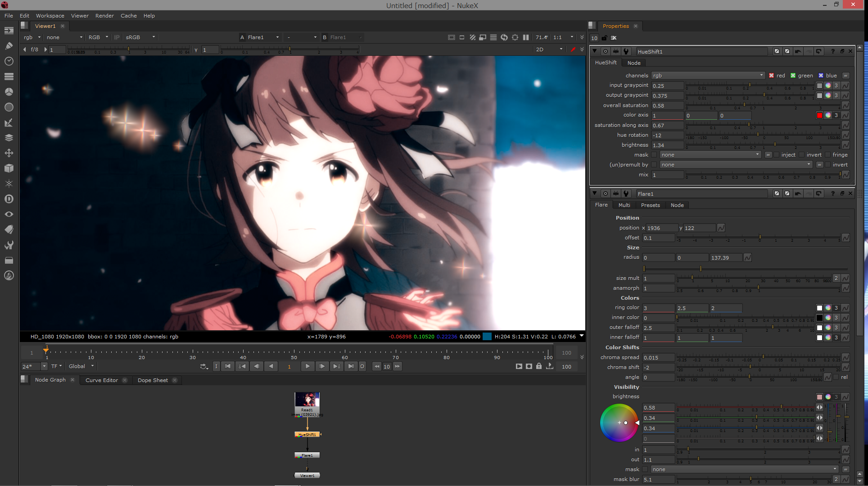Viewport: 868px width, 486px height.
Task: Toggle the viewer proxy mode icon
Action: click(x=482, y=37)
